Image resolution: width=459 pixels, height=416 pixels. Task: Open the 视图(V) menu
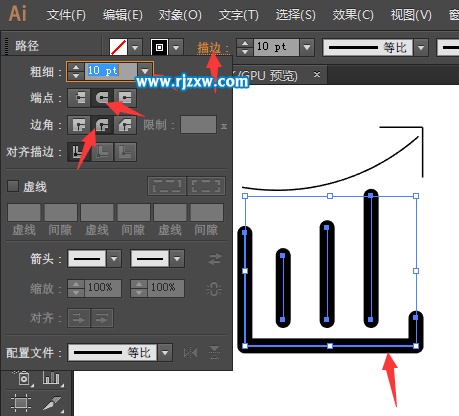pyautogui.click(x=411, y=15)
